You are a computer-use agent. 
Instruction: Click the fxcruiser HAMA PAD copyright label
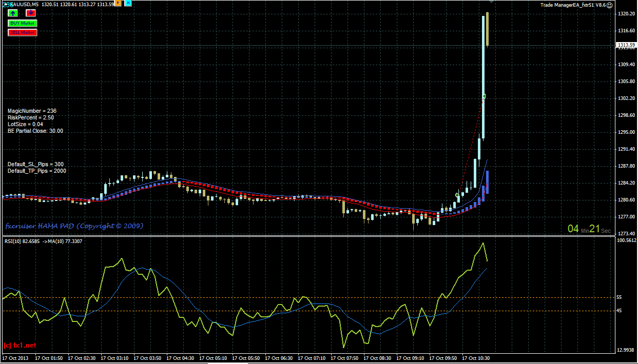[74, 226]
